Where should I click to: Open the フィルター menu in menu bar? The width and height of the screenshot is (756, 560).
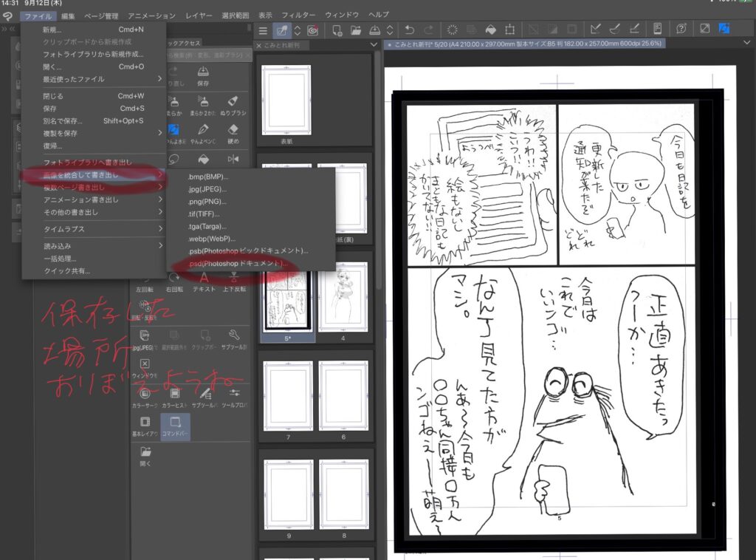pos(298,15)
